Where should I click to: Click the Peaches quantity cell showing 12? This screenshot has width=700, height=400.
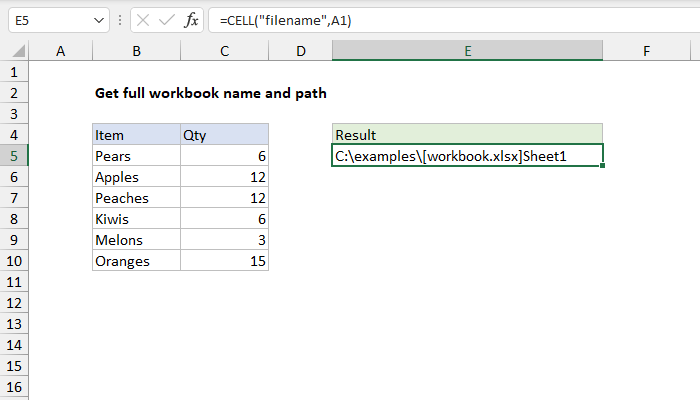click(x=225, y=198)
